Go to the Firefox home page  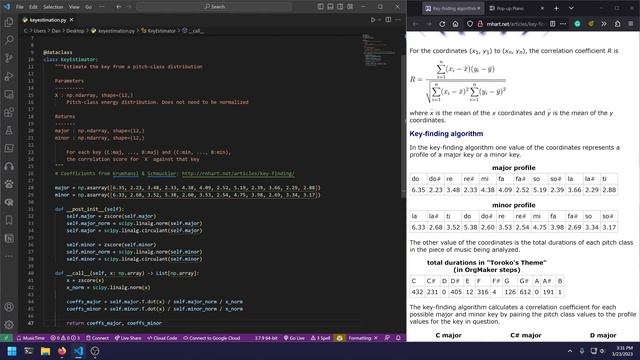(455, 24)
